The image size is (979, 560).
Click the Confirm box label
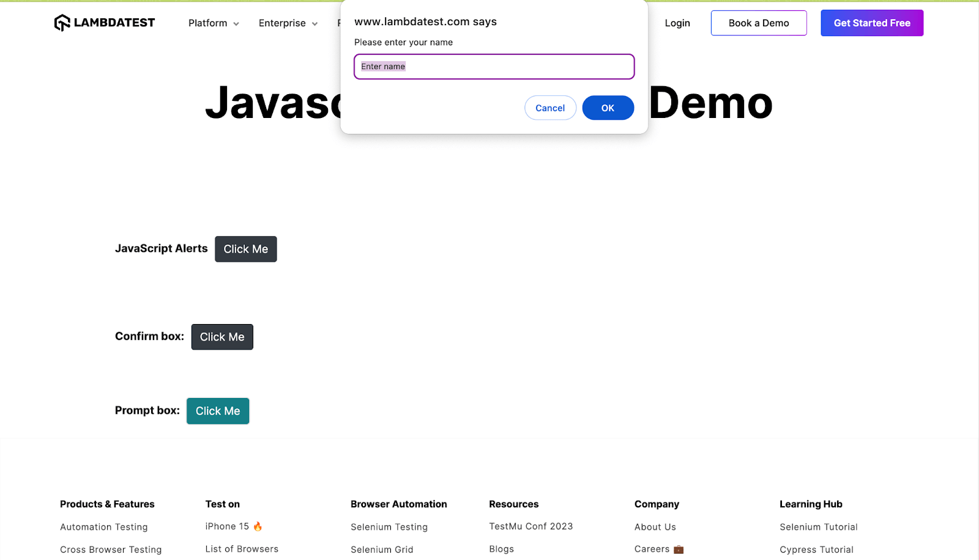pos(149,336)
